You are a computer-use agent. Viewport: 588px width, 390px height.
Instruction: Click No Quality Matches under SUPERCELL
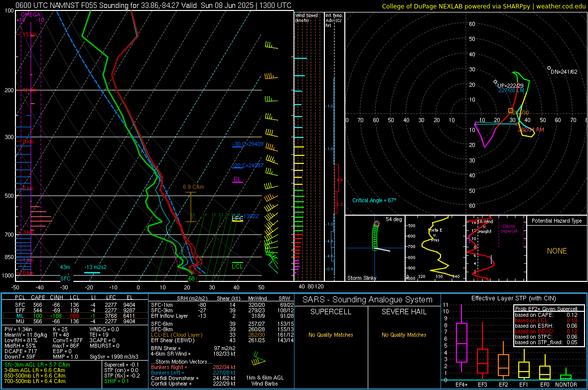pos(331,335)
